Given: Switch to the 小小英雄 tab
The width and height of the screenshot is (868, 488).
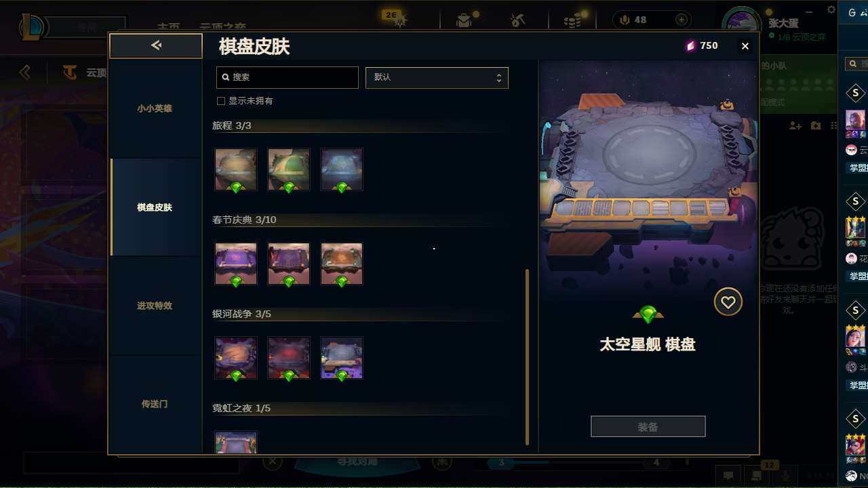Looking at the screenshot, I should coord(155,108).
